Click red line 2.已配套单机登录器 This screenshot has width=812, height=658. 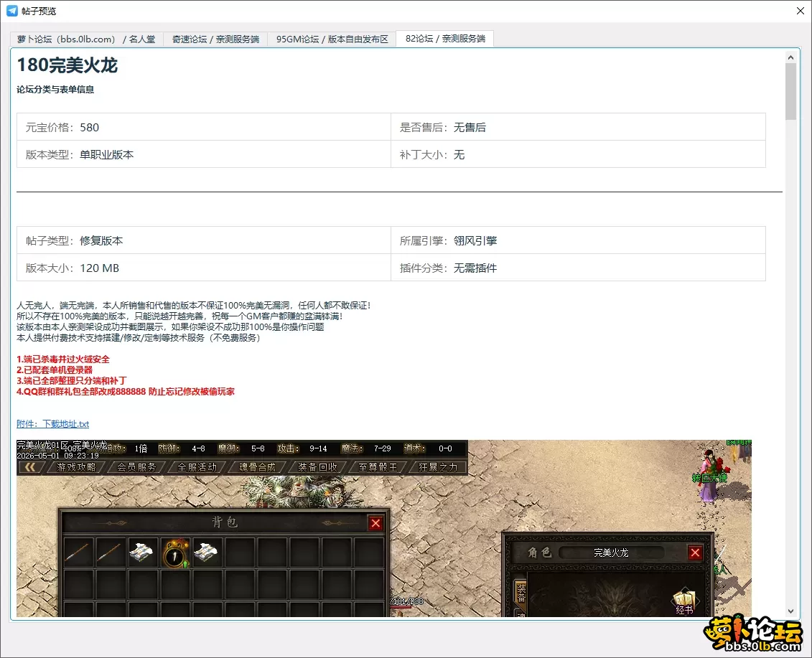point(55,370)
